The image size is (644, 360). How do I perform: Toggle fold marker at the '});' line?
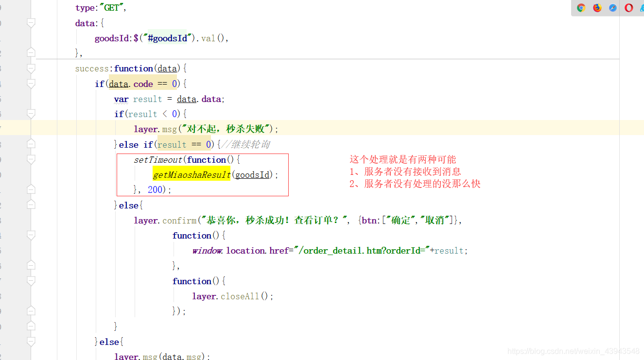(31, 311)
